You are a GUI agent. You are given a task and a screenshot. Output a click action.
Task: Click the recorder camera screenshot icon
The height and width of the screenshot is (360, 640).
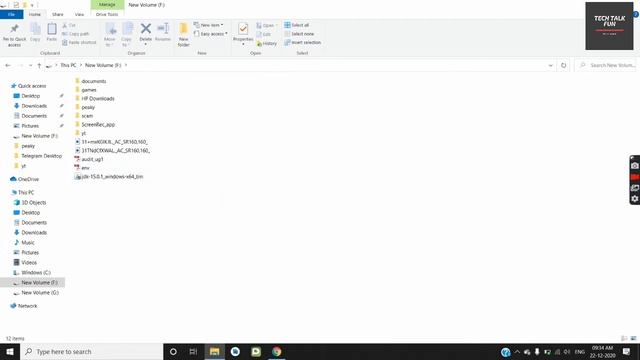[x=635, y=166]
